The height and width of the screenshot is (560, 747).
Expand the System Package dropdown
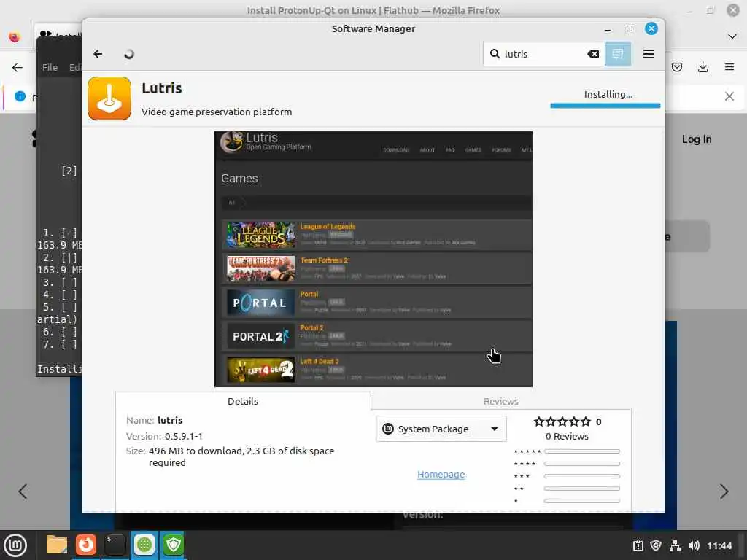click(x=441, y=429)
